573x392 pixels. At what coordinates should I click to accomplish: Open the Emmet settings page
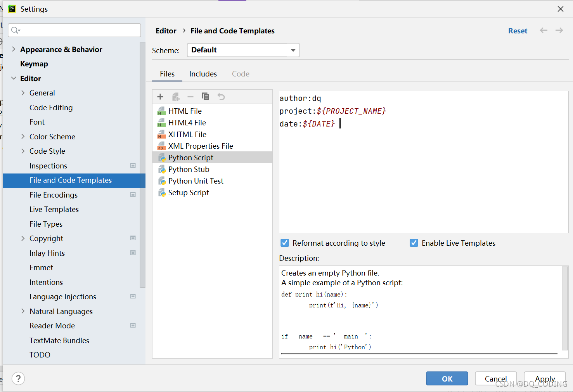coord(41,267)
